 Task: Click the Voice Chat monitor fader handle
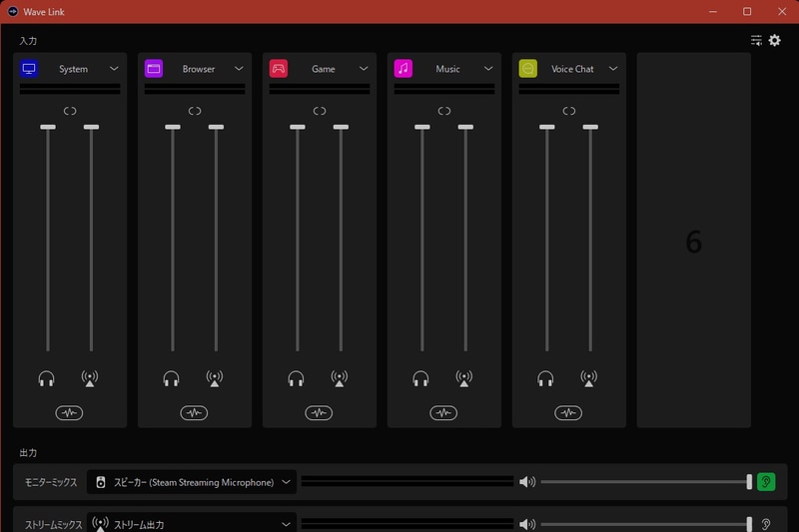coord(547,127)
